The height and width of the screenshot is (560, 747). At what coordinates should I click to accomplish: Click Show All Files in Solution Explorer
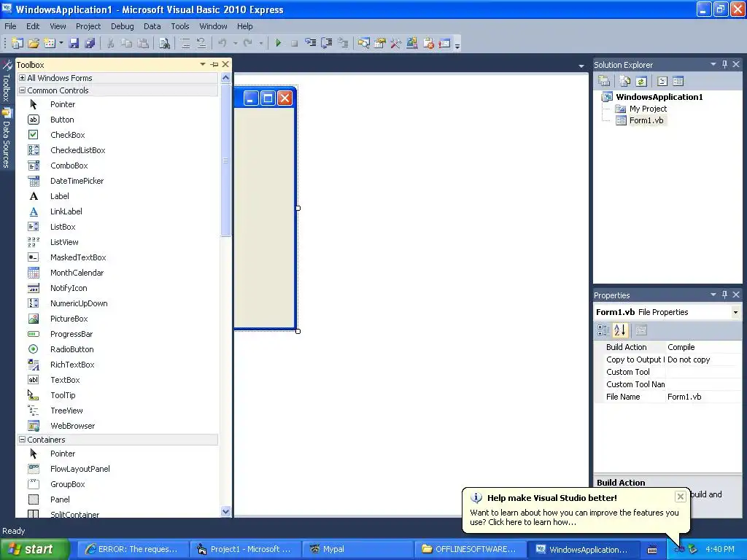tap(624, 81)
